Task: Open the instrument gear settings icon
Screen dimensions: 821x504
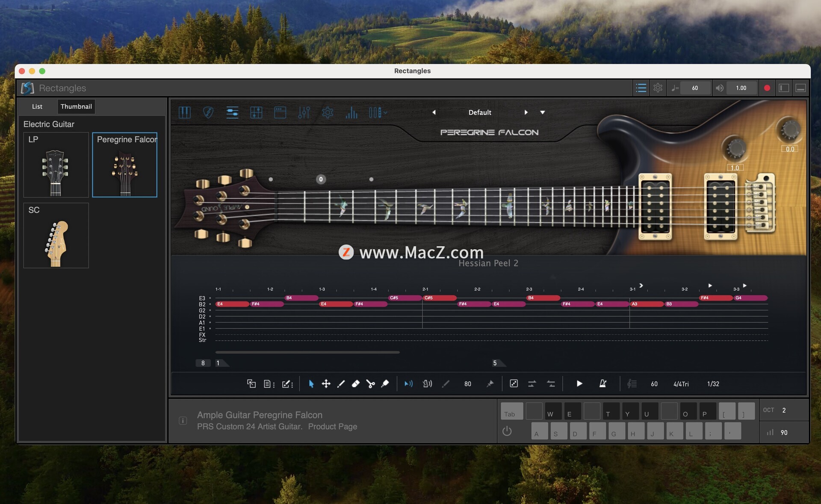Action: (328, 112)
